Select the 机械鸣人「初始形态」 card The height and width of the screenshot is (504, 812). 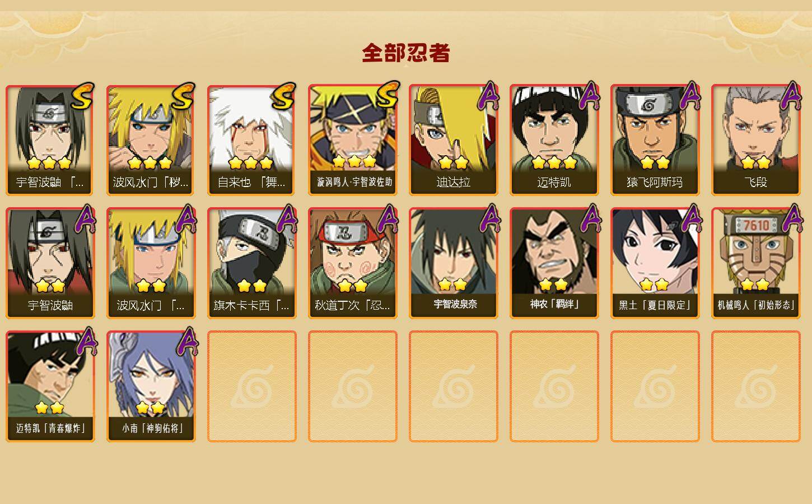756,263
